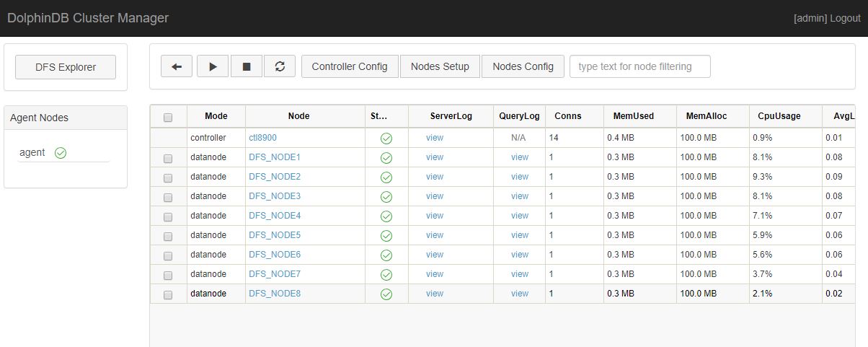This screenshot has width=868, height=347.
Task: Click status icon of DFS_NODE3
Action: 386,196
